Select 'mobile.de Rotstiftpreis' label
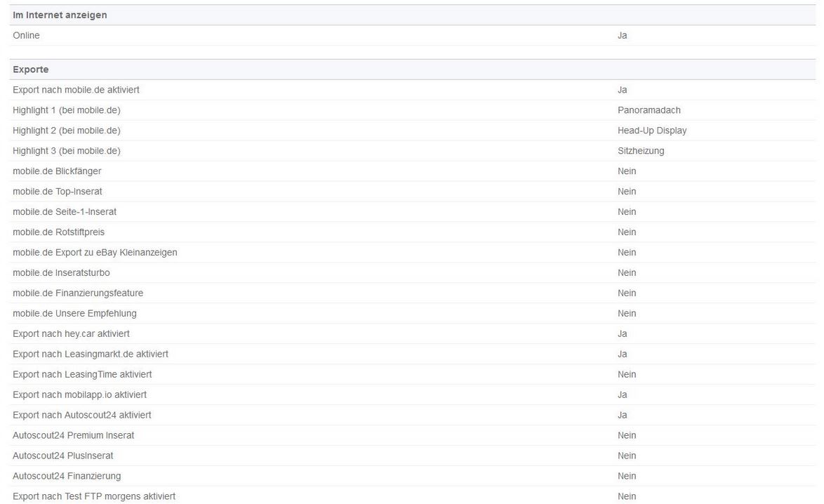The height and width of the screenshot is (504, 824). coord(59,232)
